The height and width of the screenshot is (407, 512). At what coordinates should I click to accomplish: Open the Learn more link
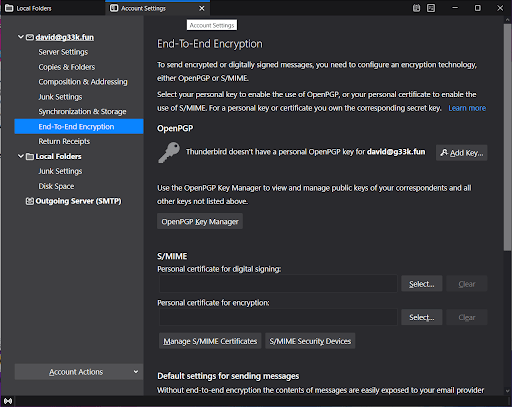[467, 108]
